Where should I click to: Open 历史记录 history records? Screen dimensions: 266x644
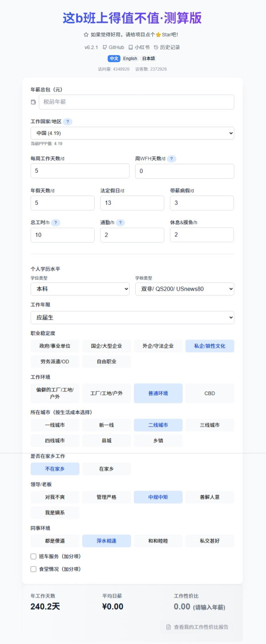click(x=167, y=47)
